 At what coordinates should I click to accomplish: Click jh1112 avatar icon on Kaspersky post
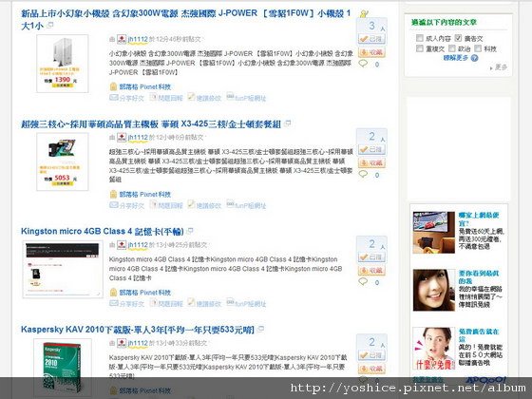click(x=122, y=343)
